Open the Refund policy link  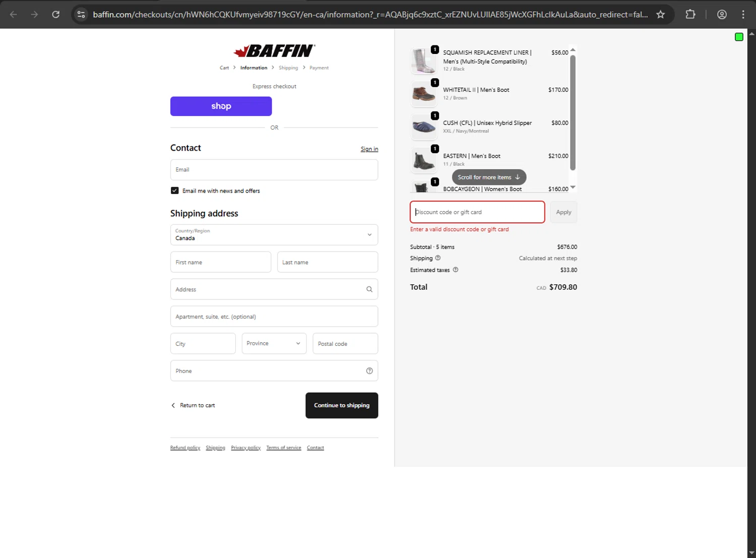(185, 448)
